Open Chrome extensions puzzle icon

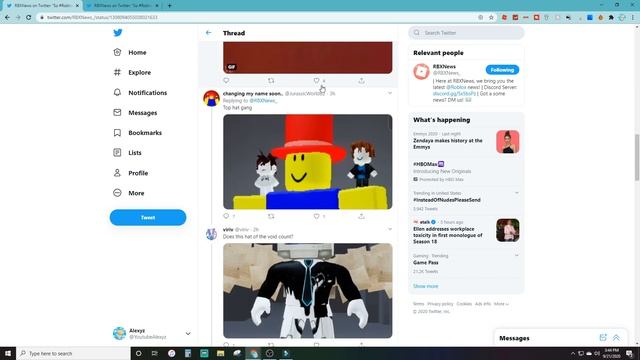click(611, 18)
